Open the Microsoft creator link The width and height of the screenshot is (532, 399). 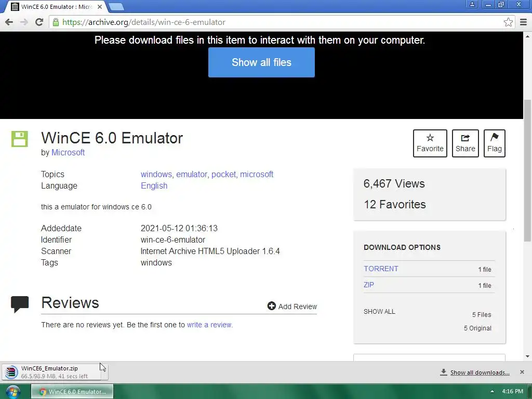pos(68,152)
